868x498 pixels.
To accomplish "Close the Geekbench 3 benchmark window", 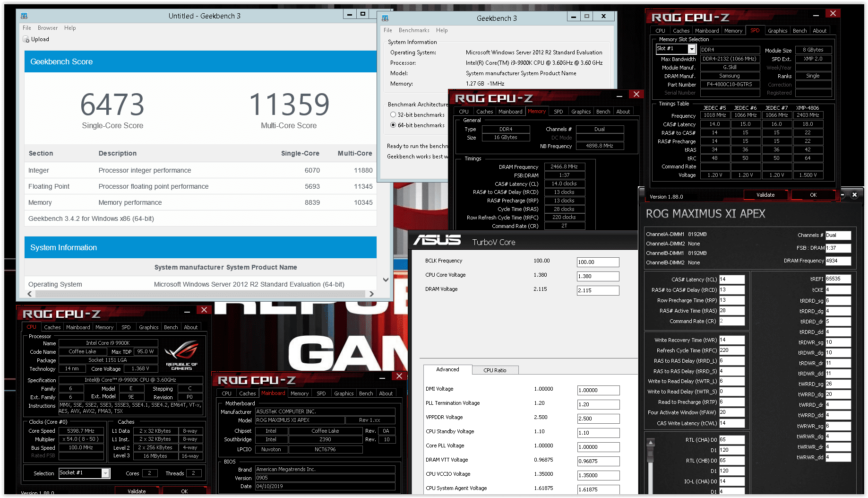I will [x=603, y=17].
